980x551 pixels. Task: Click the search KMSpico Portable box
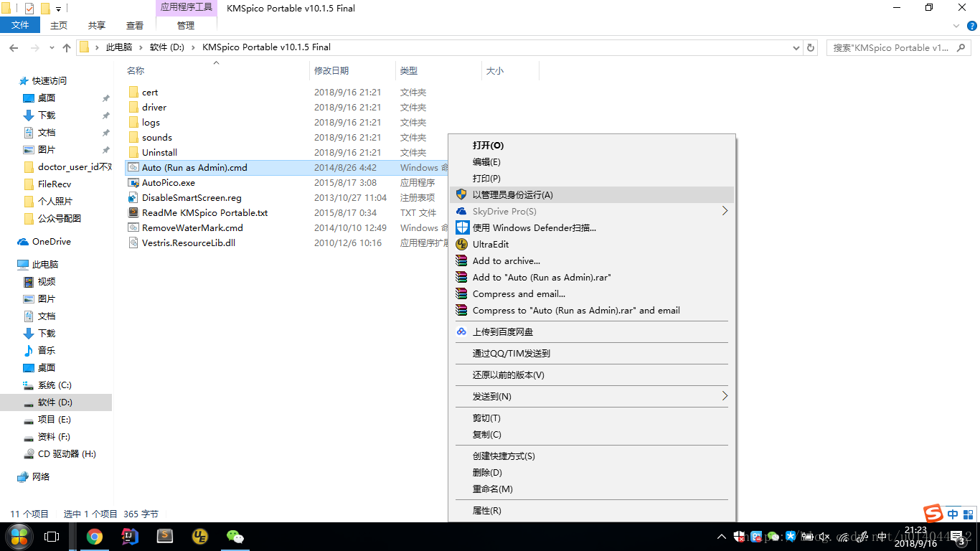click(x=900, y=47)
